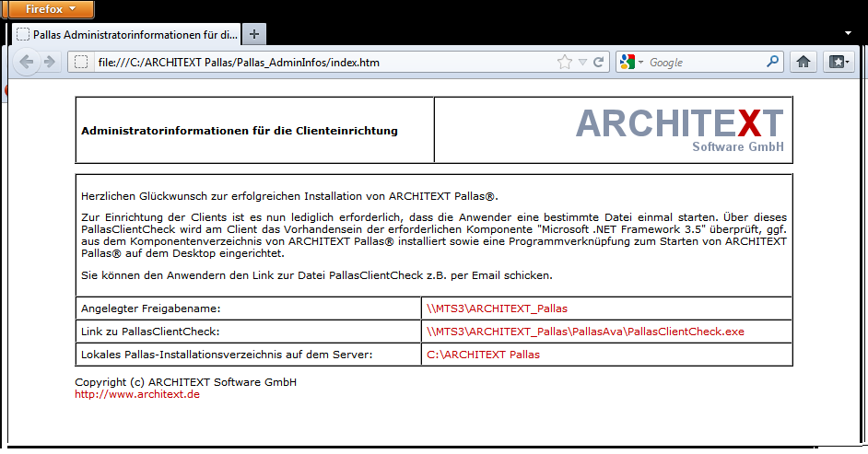Click the sentence starting 'Sie können den Anwendern'
The height and width of the screenshot is (454, 868).
click(x=317, y=275)
